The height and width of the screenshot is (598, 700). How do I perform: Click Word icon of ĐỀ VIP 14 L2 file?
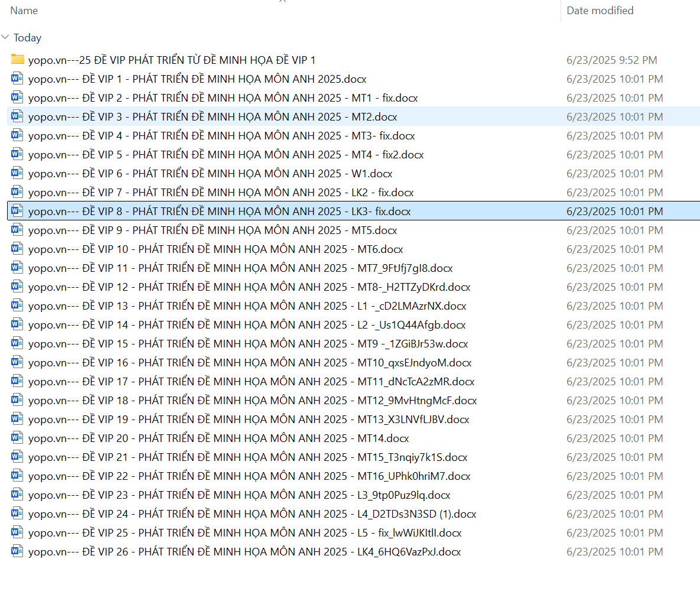(17, 324)
